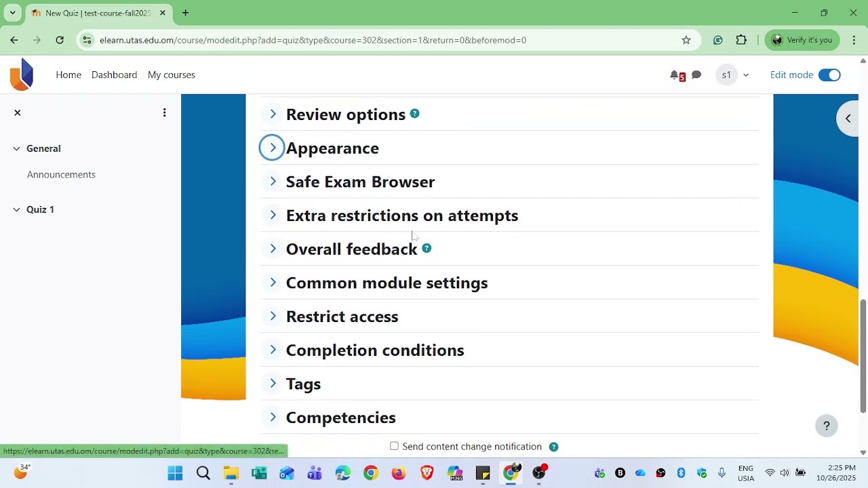Expand the Completion conditions section
Viewport: 868px width, 488px height.
coord(273,350)
